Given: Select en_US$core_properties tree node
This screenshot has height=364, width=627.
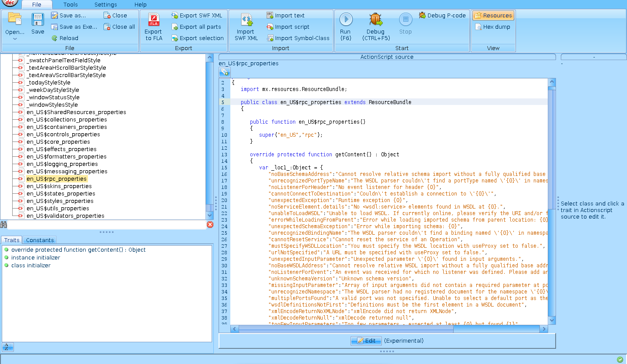Looking at the screenshot, I should (58, 142).
